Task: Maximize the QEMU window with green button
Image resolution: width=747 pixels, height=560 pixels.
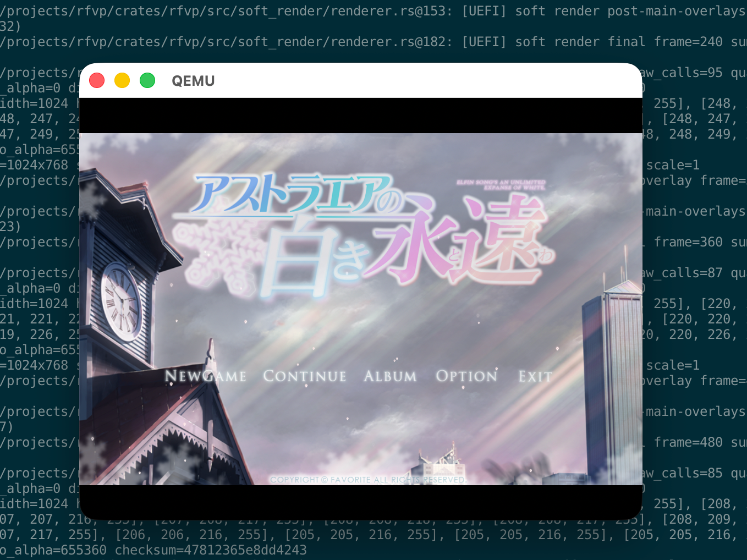Action: [147, 80]
